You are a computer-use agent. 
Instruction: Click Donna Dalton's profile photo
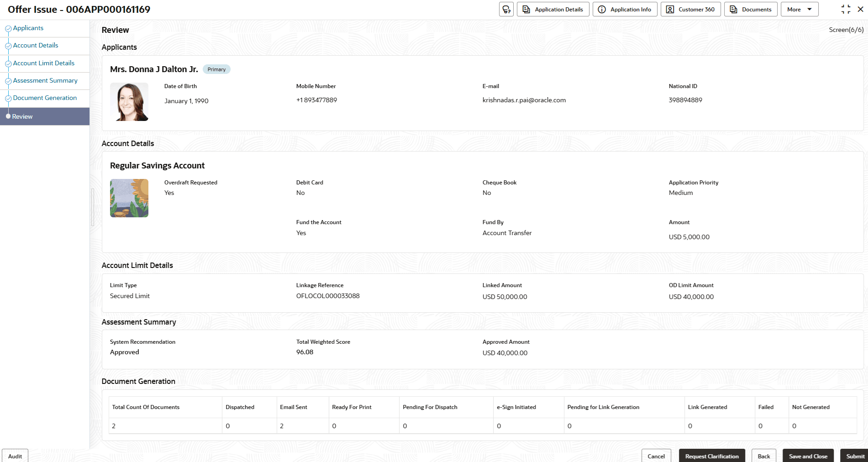pos(129,102)
